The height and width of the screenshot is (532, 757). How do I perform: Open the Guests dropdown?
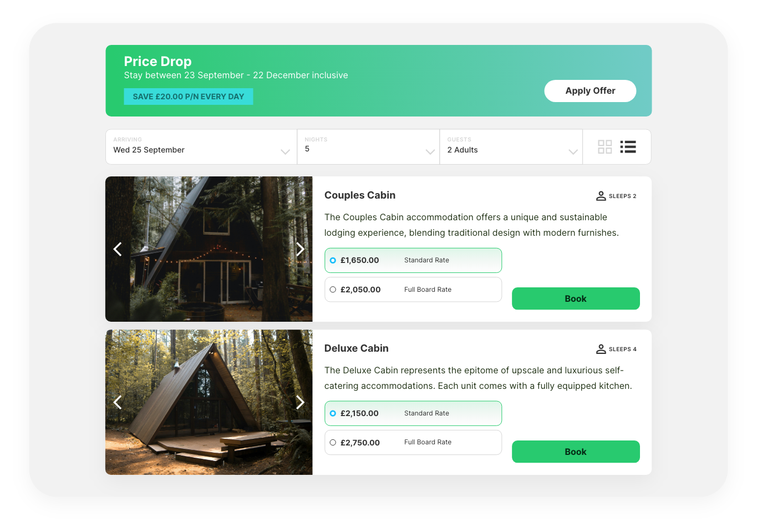(x=511, y=147)
